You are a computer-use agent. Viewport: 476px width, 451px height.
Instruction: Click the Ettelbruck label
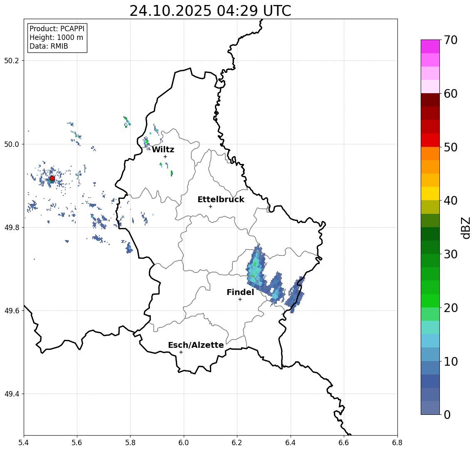tap(221, 199)
